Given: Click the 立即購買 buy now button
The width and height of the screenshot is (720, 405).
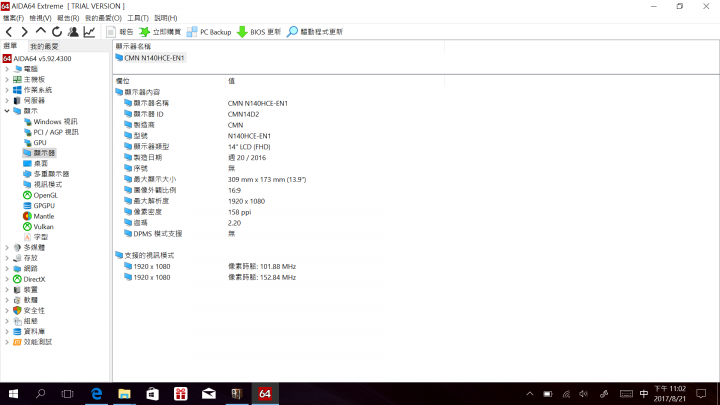Looking at the screenshot, I should (x=160, y=32).
